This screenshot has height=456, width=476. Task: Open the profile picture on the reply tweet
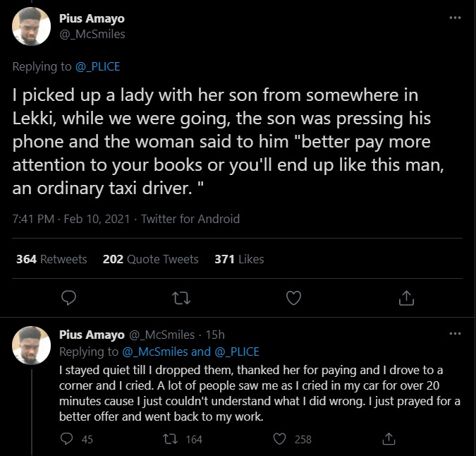(x=32, y=344)
